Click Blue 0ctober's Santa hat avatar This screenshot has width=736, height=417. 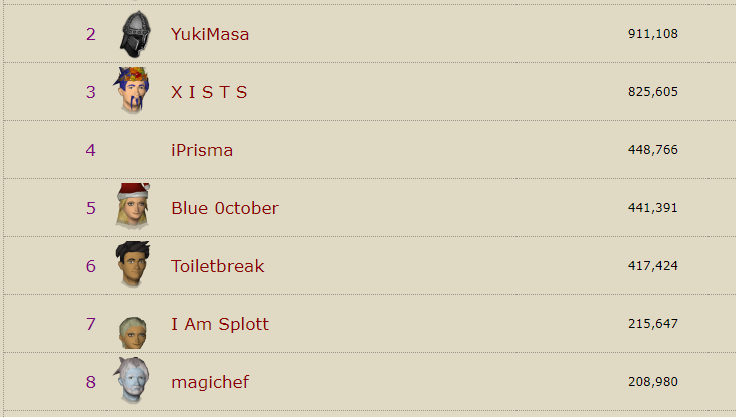132,207
